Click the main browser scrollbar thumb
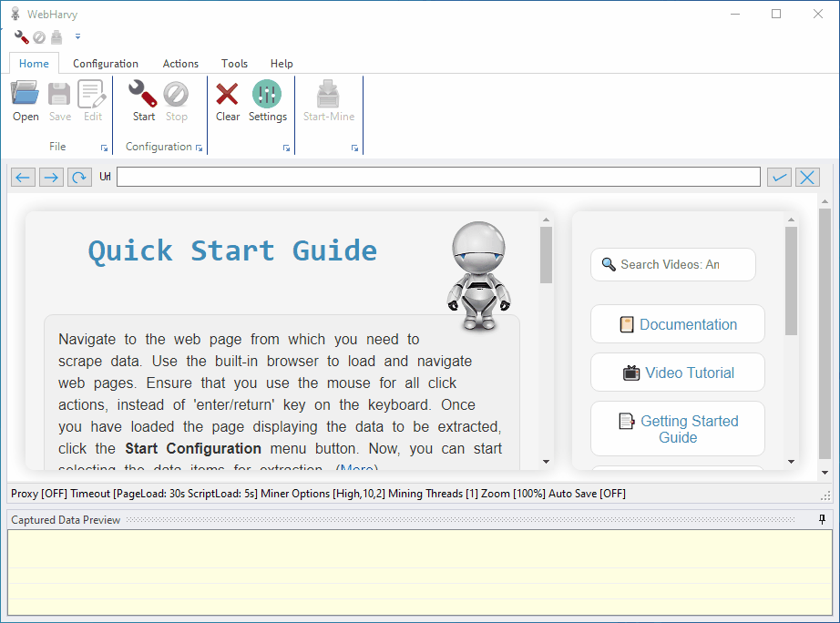 (x=825, y=333)
